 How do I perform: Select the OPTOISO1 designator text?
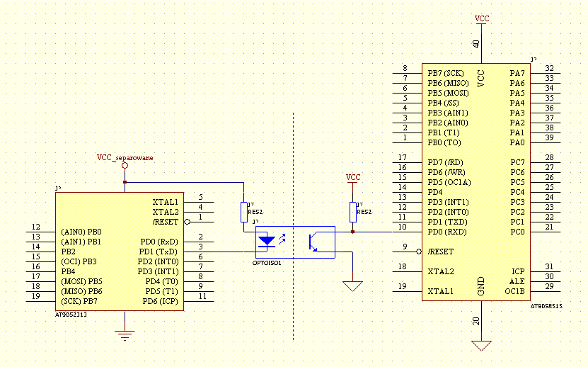pos(267,263)
